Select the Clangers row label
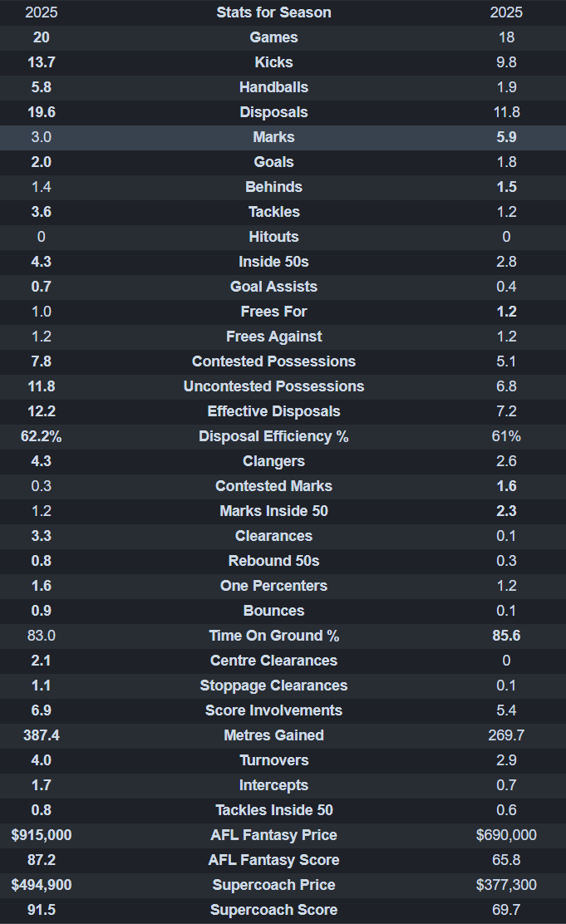 273,461
